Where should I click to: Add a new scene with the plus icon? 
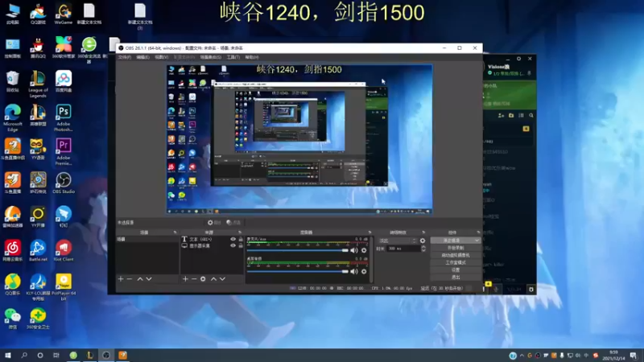pyautogui.click(x=121, y=279)
